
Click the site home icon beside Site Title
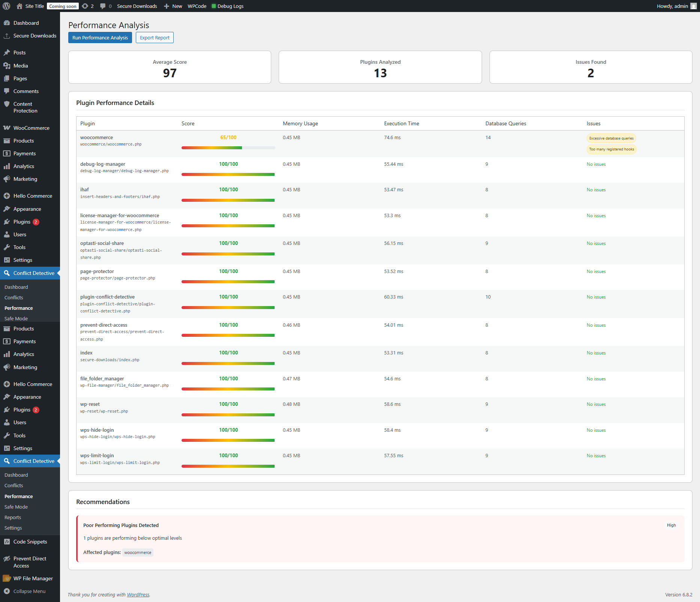(20, 6)
